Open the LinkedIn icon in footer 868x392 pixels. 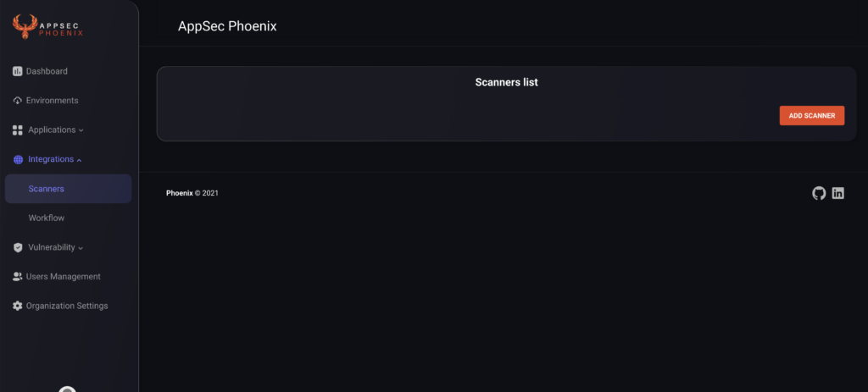point(838,193)
